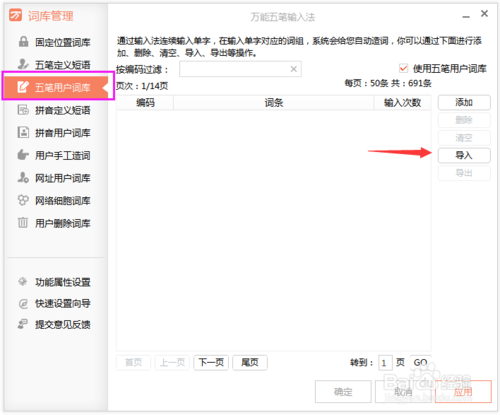Image resolution: width=500 pixels, height=415 pixels.
Task: Open the 用户手工造词 section
Action: tap(55, 155)
